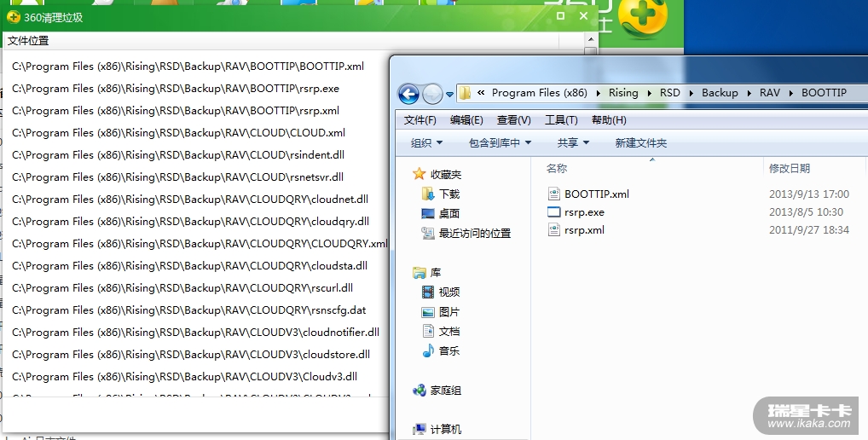The height and width of the screenshot is (440, 868).
Task: Click the 收藏夹 star icon in the sidebar
Action: click(419, 174)
